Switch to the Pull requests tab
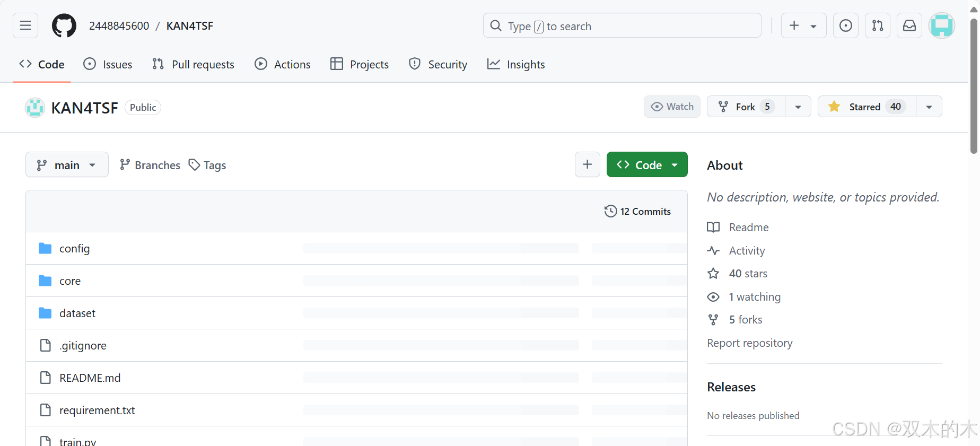 coord(193,64)
